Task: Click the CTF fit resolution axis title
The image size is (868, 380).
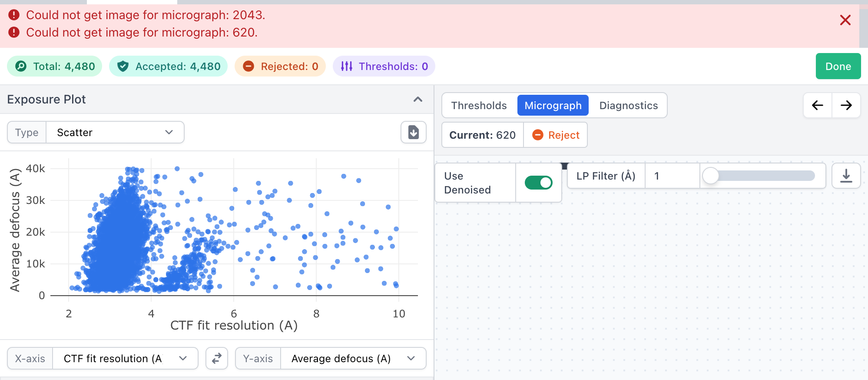Action: pyautogui.click(x=234, y=325)
